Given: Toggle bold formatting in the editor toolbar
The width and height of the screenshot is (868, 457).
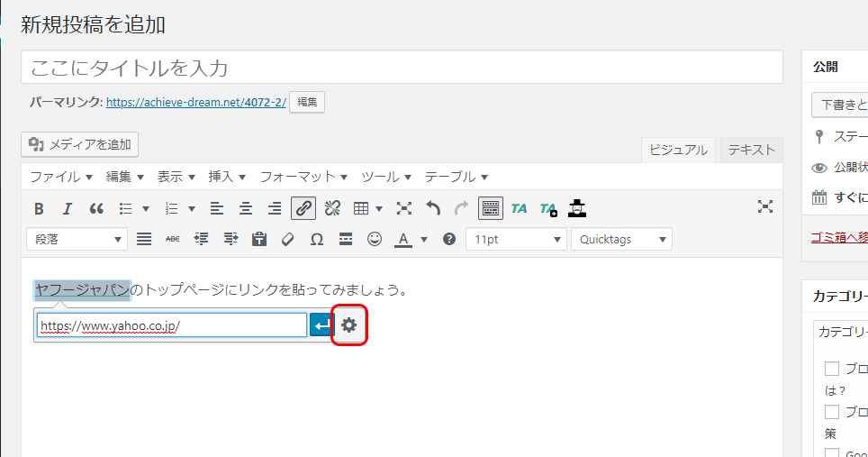Looking at the screenshot, I should coord(39,209).
